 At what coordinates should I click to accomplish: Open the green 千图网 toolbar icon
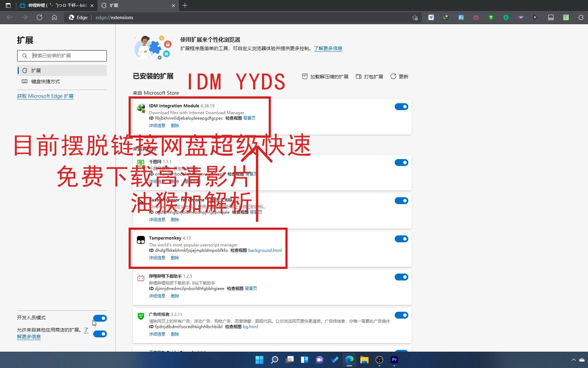click(566, 17)
